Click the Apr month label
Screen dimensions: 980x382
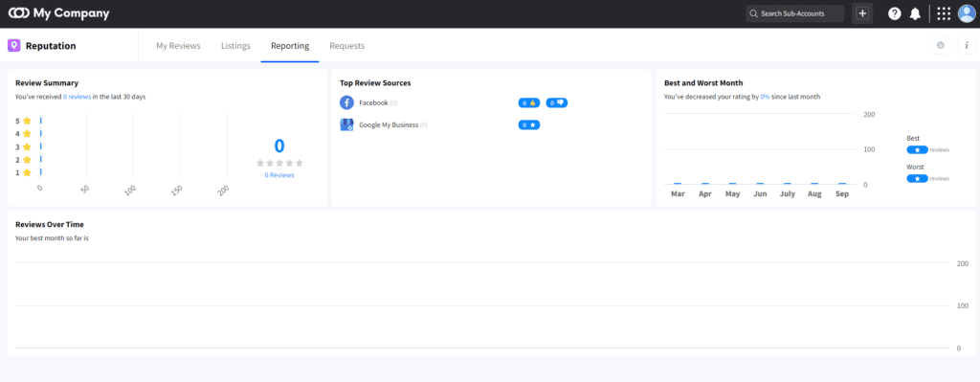point(705,193)
